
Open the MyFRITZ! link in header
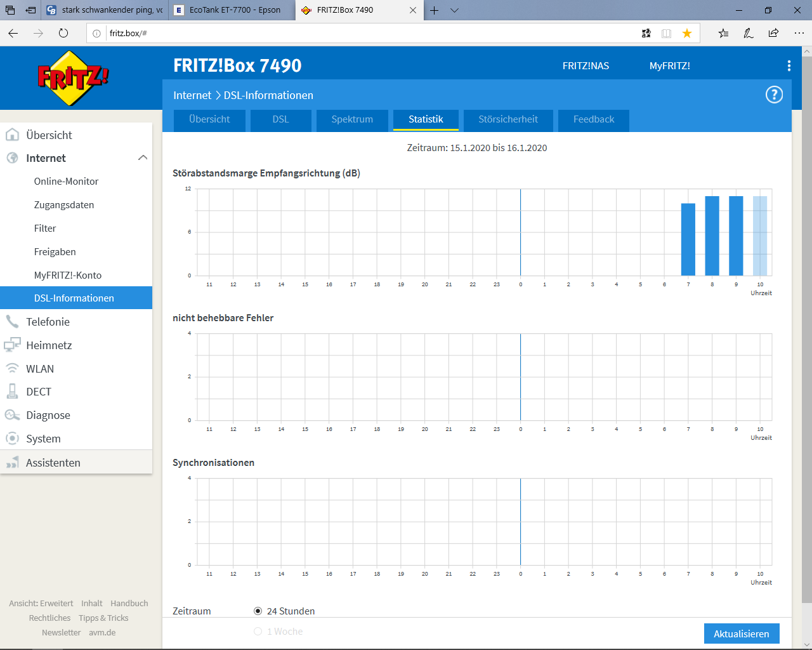pos(669,65)
